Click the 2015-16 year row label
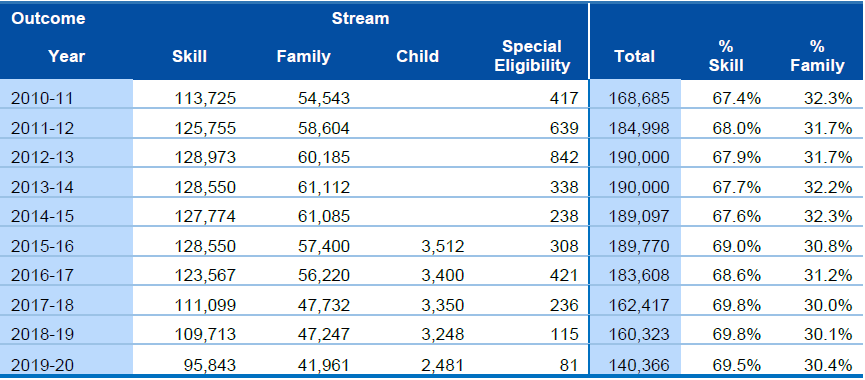The image size is (865, 380). tap(42, 245)
